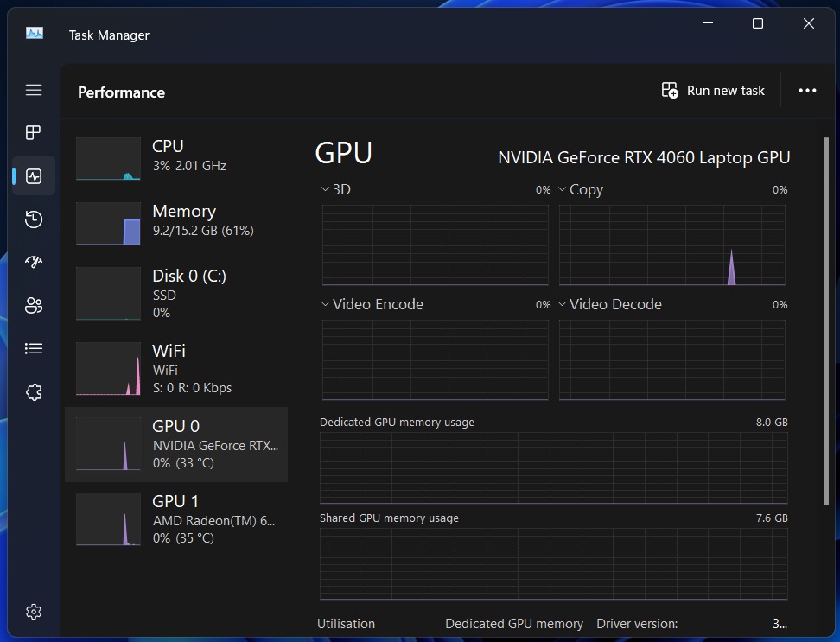Image resolution: width=840 pixels, height=642 pixels.
Task: Open the Processes page icon
Action: click(34, 132)
